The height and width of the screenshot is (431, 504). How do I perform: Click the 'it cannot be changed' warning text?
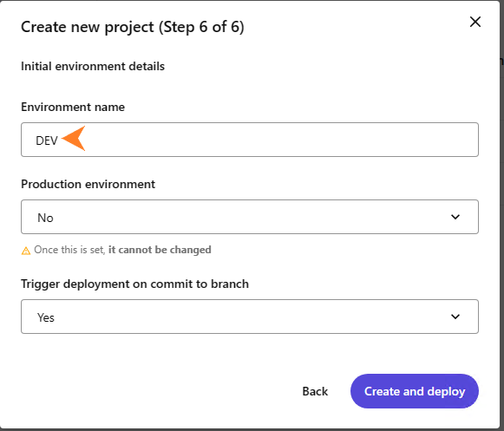pyautogui.click(x=160, y=250)
